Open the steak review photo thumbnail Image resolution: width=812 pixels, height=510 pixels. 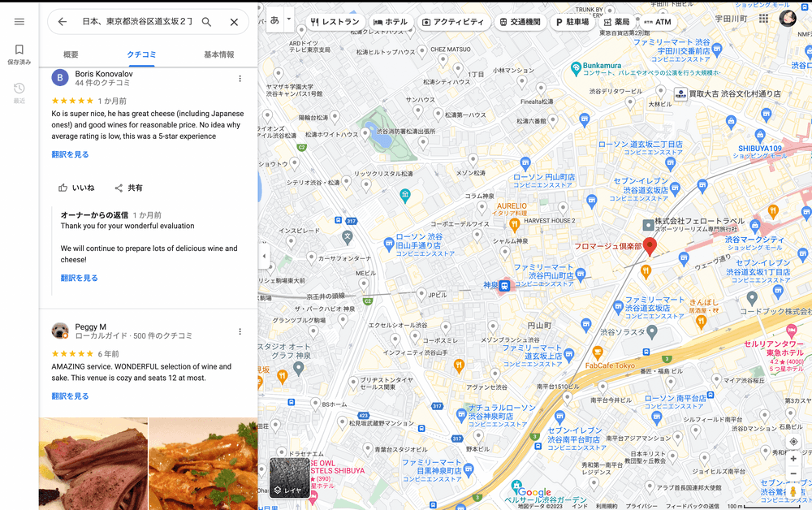coord(93,463)
